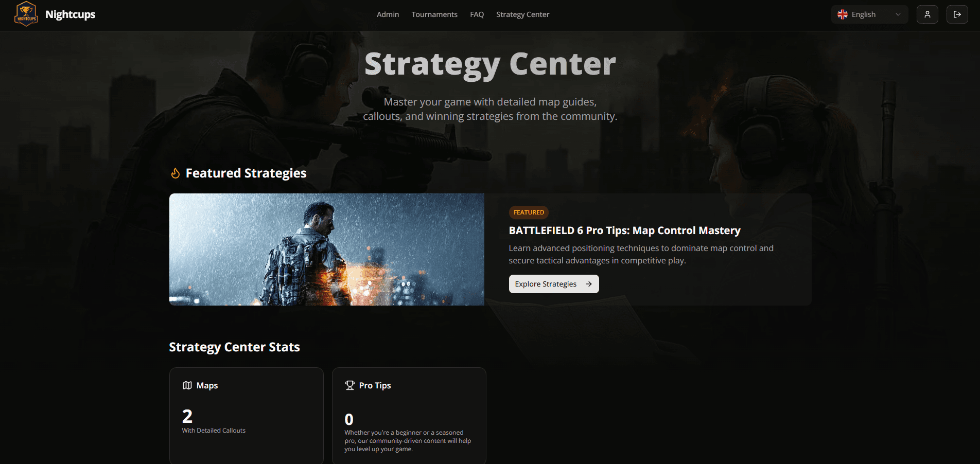Click the Nightcups trophy logo icon
980x464 pixels.
[x=26, y=14]
